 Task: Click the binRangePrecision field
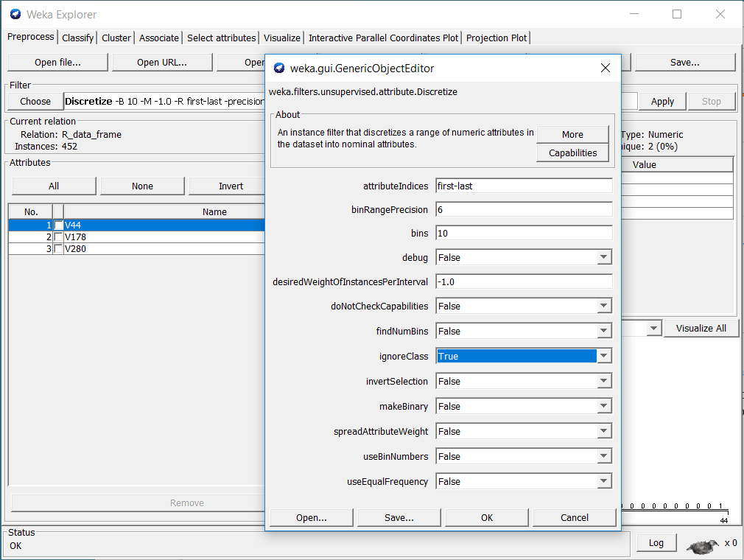pyautogui.click(x=524, y=210)
